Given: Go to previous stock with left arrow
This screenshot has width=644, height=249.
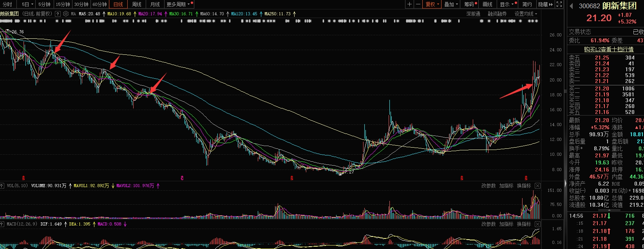Looking at the screenshot, I should tap(571, 6).
